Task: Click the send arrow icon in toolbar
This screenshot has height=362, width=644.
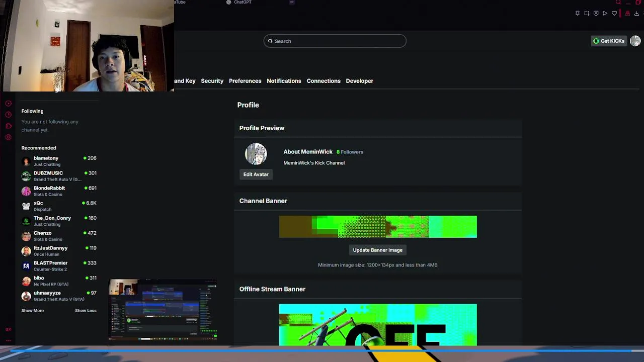Action: (605, 14)
